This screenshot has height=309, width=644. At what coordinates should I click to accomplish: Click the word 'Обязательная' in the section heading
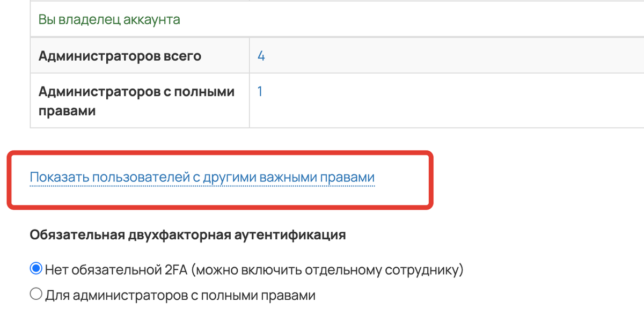pyautogui.click(x=77, y=235)
